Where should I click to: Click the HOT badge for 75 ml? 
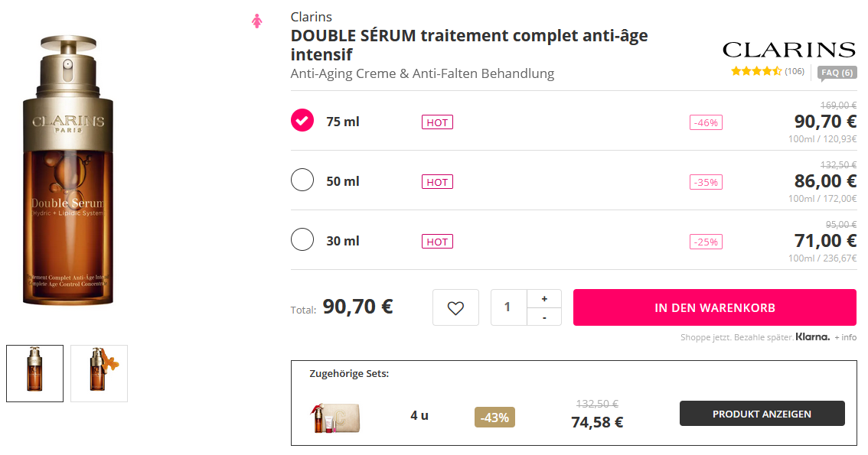click(437, 122)
